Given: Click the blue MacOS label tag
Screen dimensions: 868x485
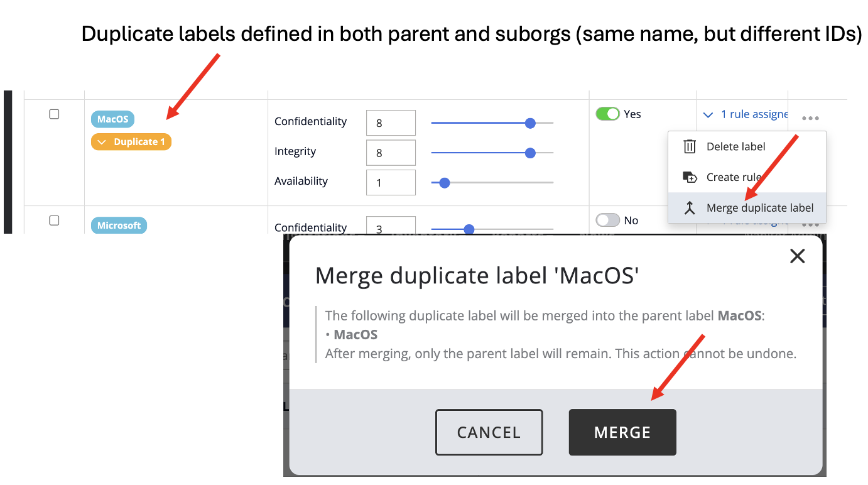Looking at the screenshot, I should coord(112,119).
